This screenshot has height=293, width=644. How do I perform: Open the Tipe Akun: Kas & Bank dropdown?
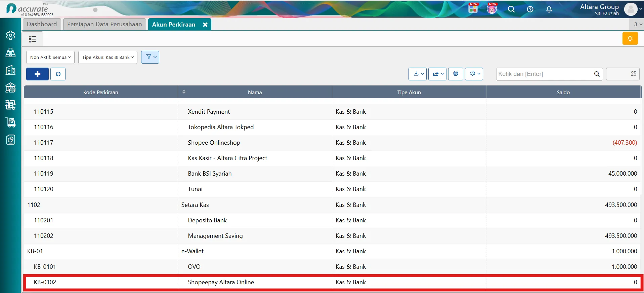coord(108,57)
